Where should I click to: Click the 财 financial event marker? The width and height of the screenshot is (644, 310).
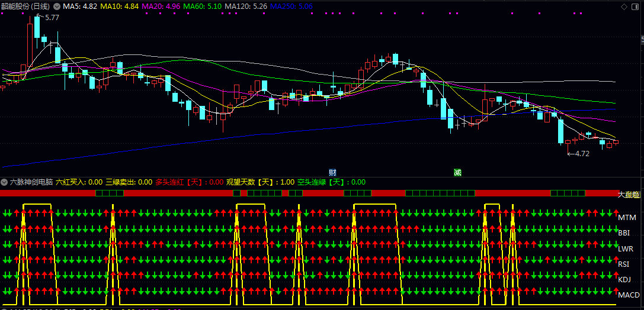(x=333, y=172)
